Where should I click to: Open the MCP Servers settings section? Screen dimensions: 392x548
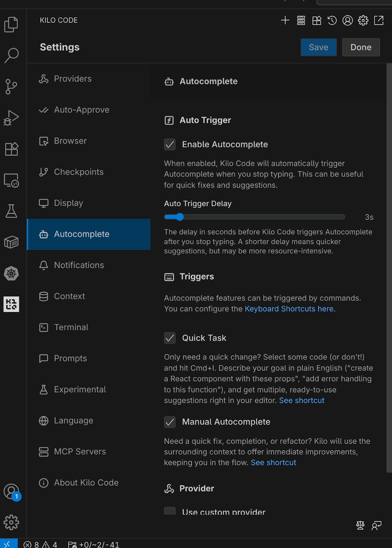89,452
